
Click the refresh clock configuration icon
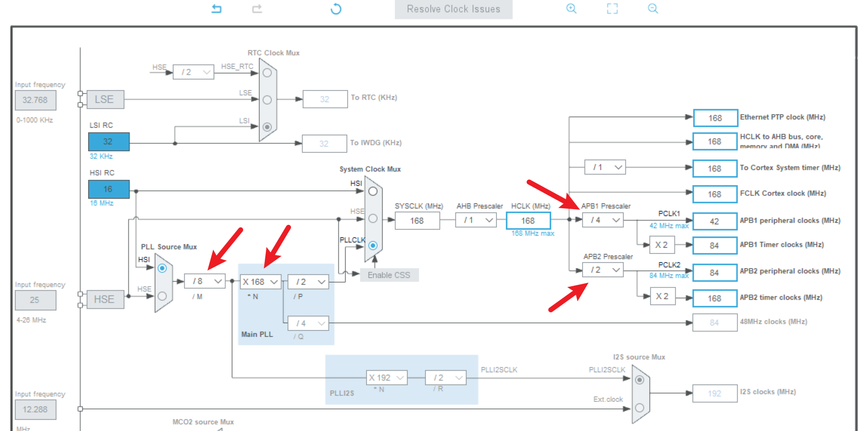pyautogui.click(x=336, y=9)
